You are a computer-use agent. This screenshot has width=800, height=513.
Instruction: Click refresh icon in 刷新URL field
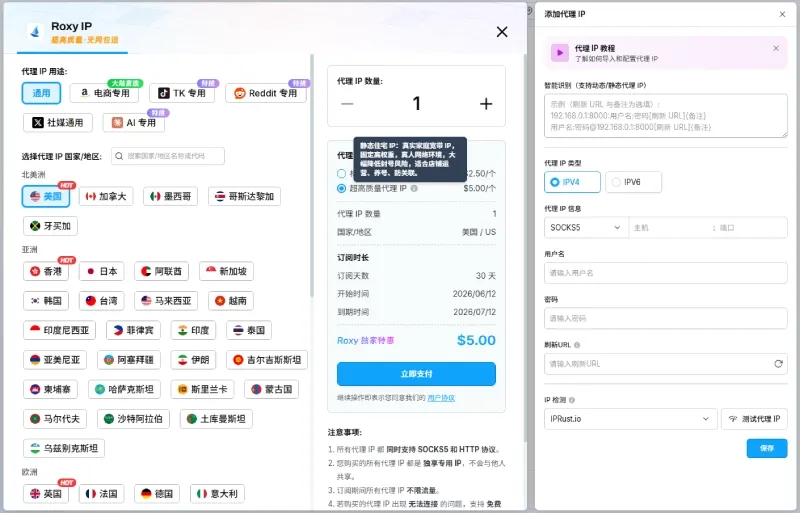[778, 364]
